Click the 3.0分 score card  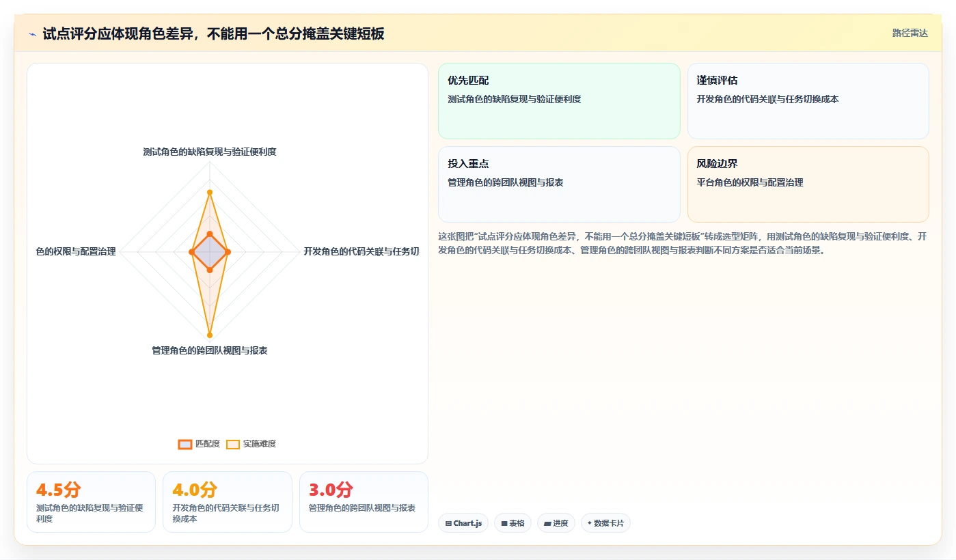[364, 502]
